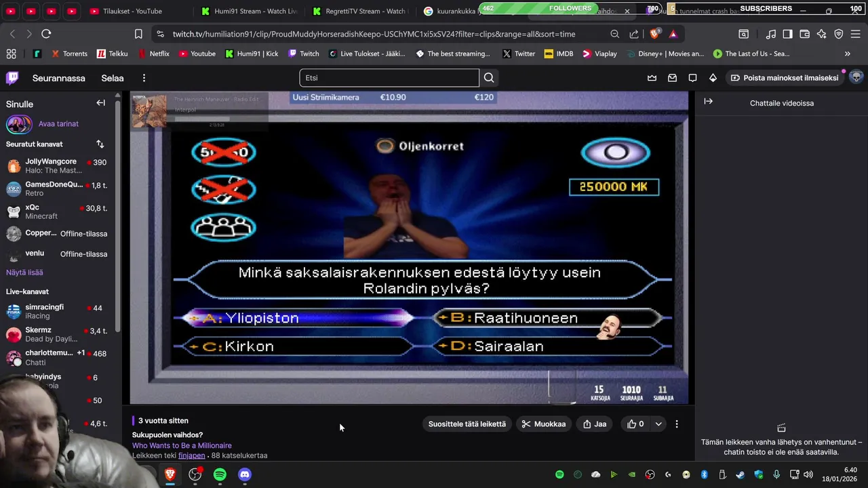The height and width of the screenshot is (488, 868).
Task: Collapse the chat panel arrow
Action: pos(708,101)
